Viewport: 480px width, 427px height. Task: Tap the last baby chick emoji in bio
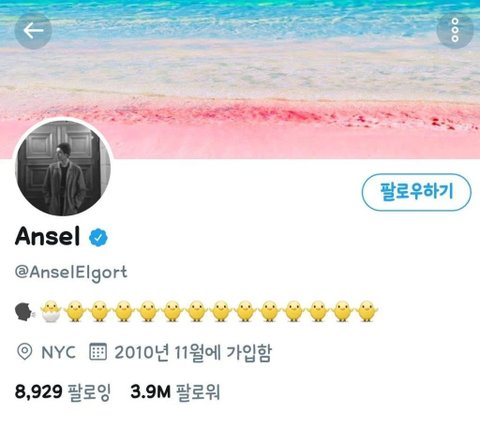coord(367,311)
